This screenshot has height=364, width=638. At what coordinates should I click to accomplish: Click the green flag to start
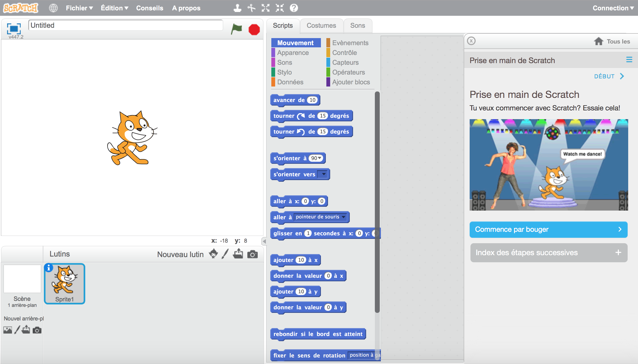click(x=236, y=29)
